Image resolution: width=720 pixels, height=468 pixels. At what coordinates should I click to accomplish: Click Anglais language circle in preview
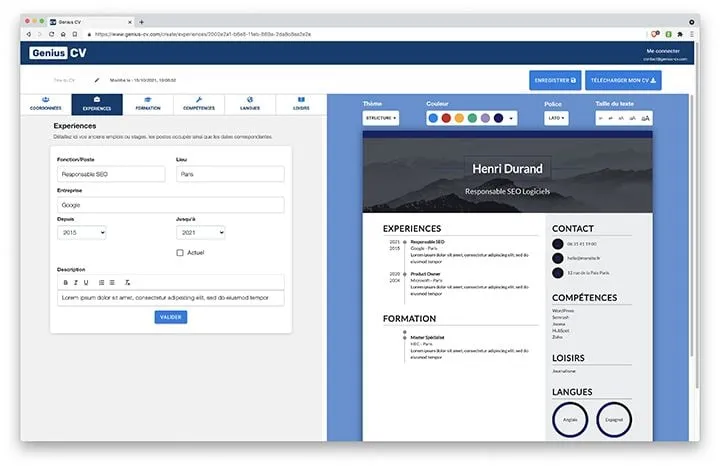tap(570, 420)
